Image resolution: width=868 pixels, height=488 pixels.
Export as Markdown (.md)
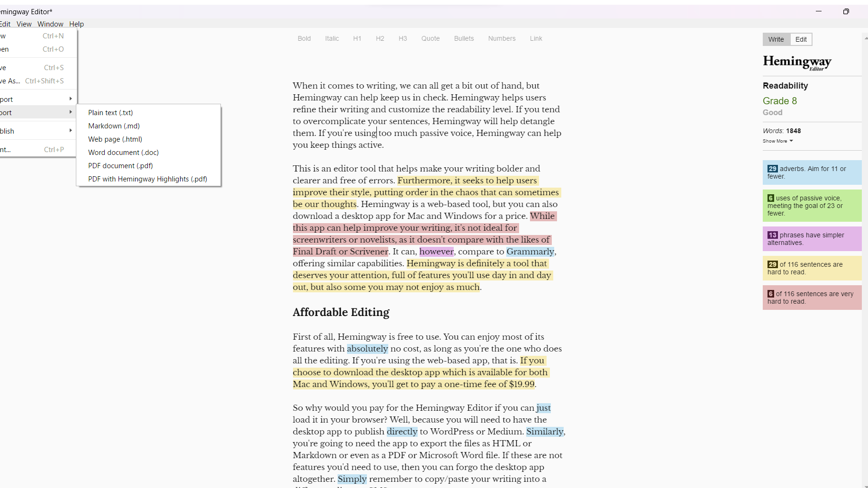coord(113,126)
